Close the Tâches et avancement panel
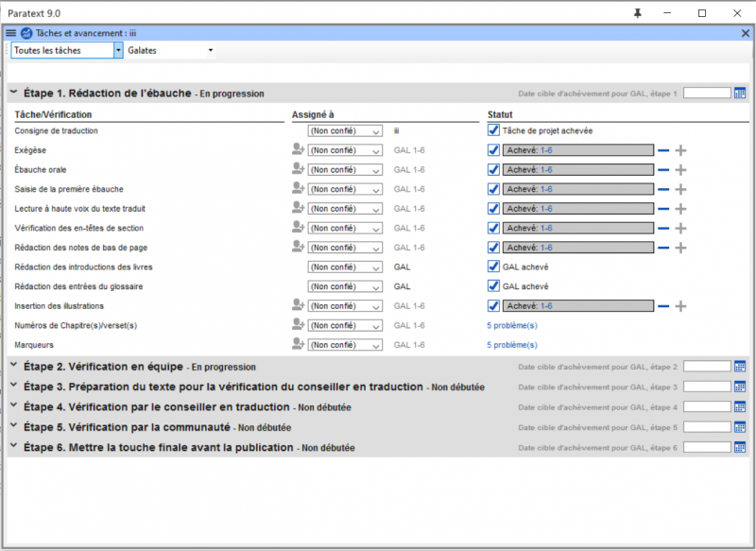The width and height of the screenshot is (756, 551). 746,33
